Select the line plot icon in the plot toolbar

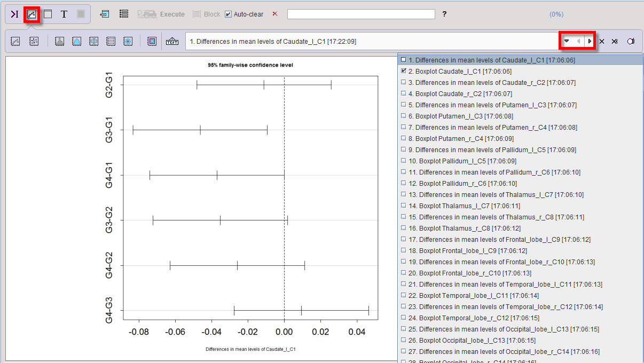[x=15, y=41]
